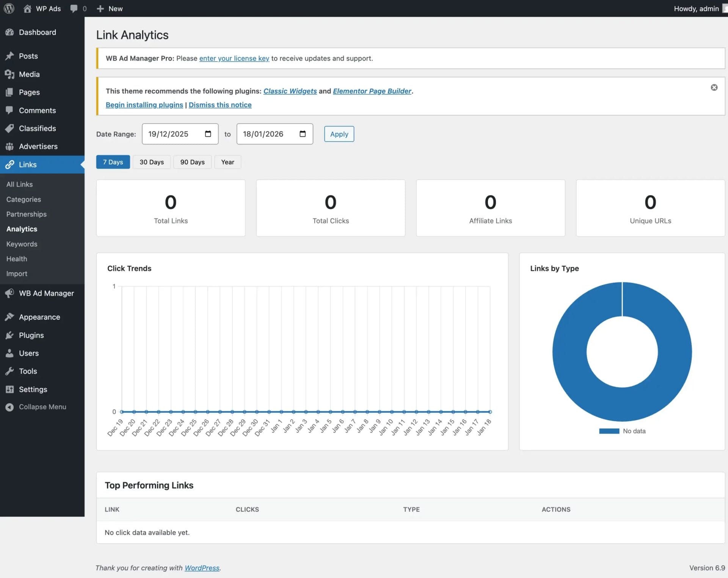Click the CLICKS column header
The height and width of the screenshot is (578, 728).
coord(247,509)
